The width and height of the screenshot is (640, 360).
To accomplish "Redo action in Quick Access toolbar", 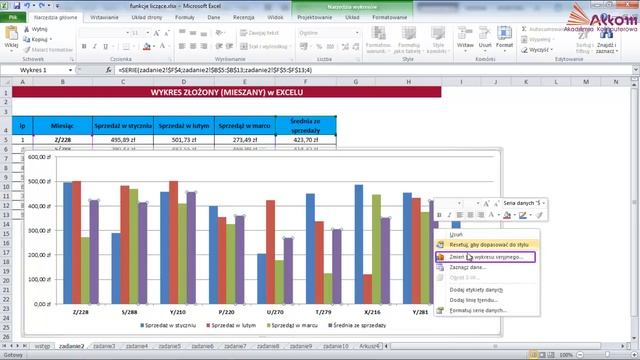I will coord(41,6).
